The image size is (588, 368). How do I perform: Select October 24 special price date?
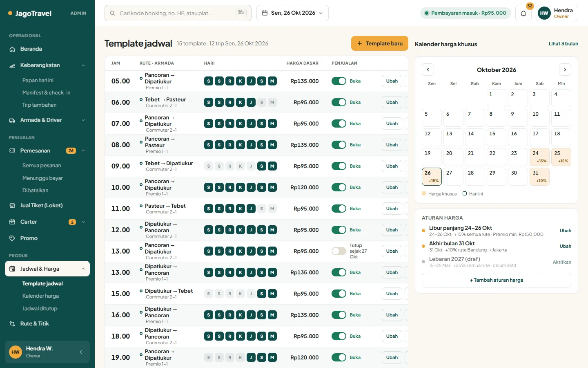[539, 157]
